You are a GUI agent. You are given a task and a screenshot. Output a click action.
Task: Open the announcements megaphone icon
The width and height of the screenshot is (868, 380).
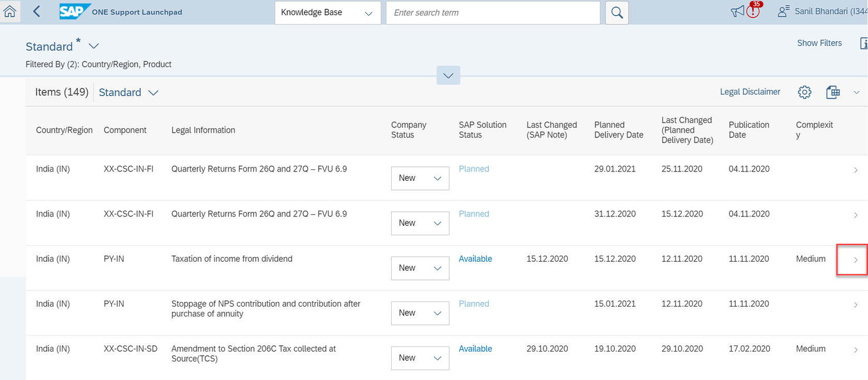tap(737, 11)
